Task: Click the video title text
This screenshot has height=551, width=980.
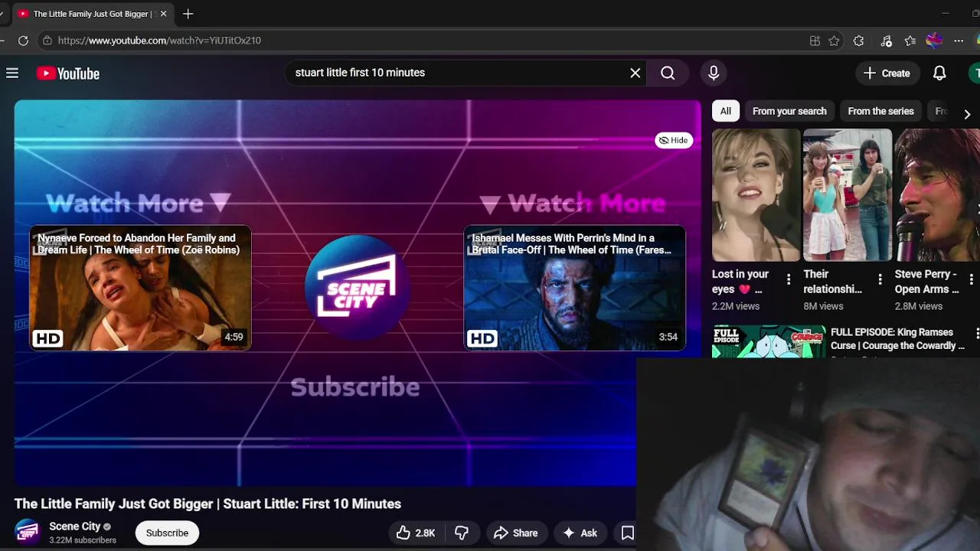Action: click(207, 504)
